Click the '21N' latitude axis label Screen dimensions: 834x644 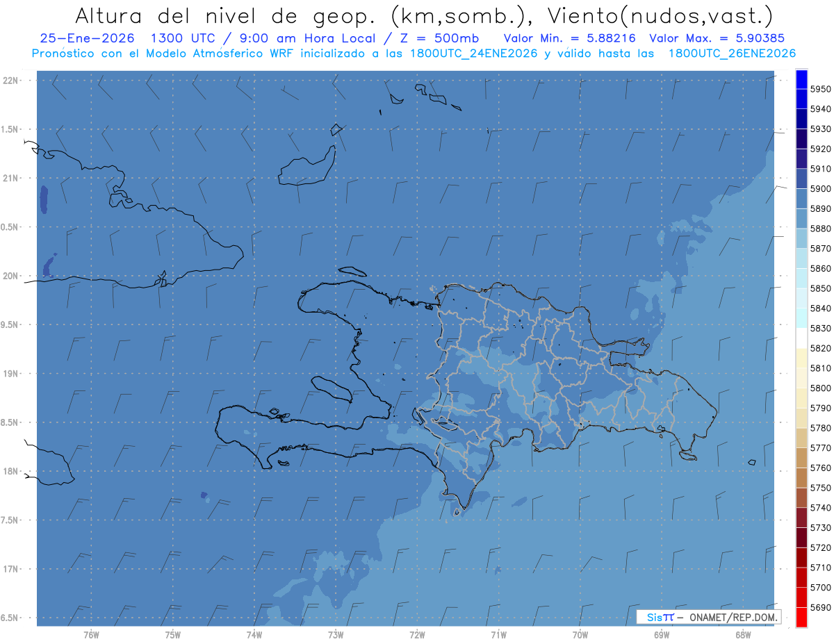(11, 179)
